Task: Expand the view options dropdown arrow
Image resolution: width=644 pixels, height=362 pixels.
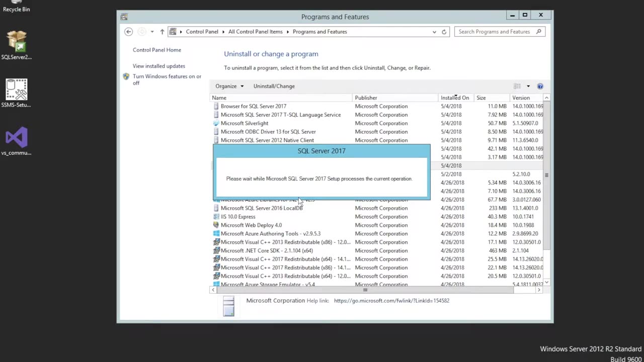Action: coord(528,86)
